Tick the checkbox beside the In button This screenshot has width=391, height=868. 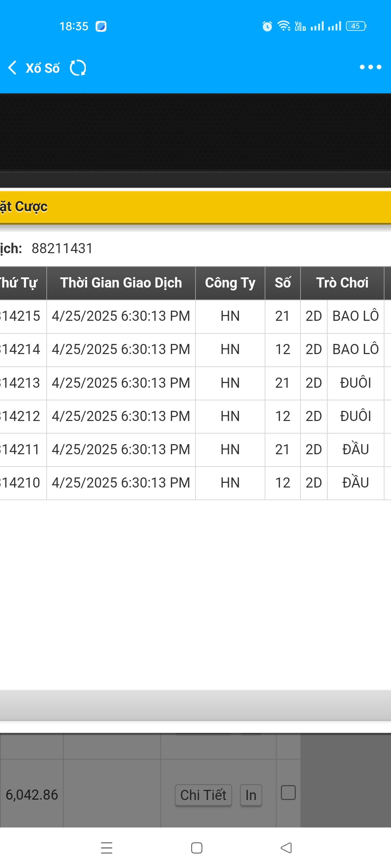tap(288, 792)
